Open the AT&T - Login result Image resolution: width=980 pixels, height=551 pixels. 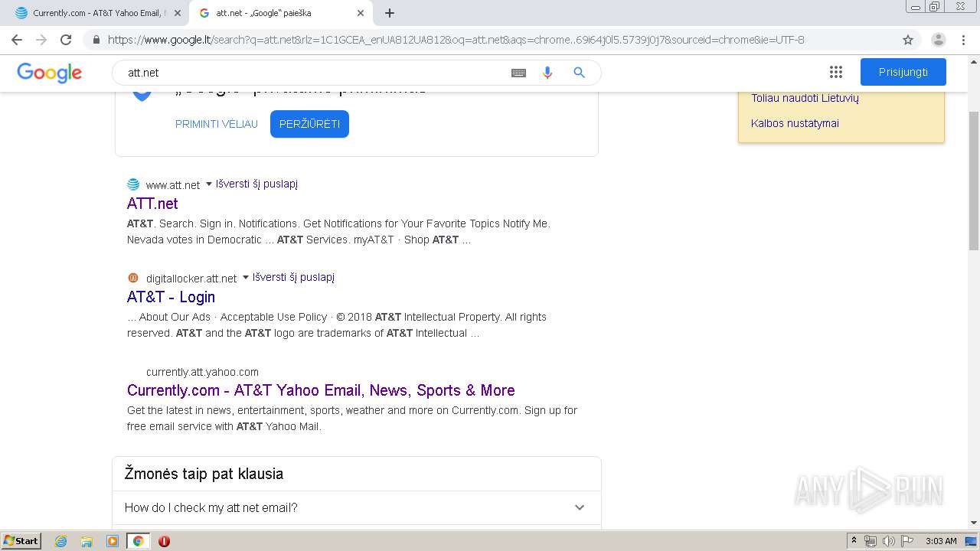click(171, 297)
